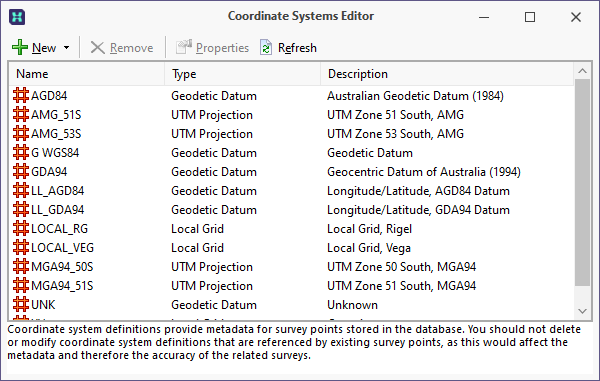Click the Properties button label

222,48
